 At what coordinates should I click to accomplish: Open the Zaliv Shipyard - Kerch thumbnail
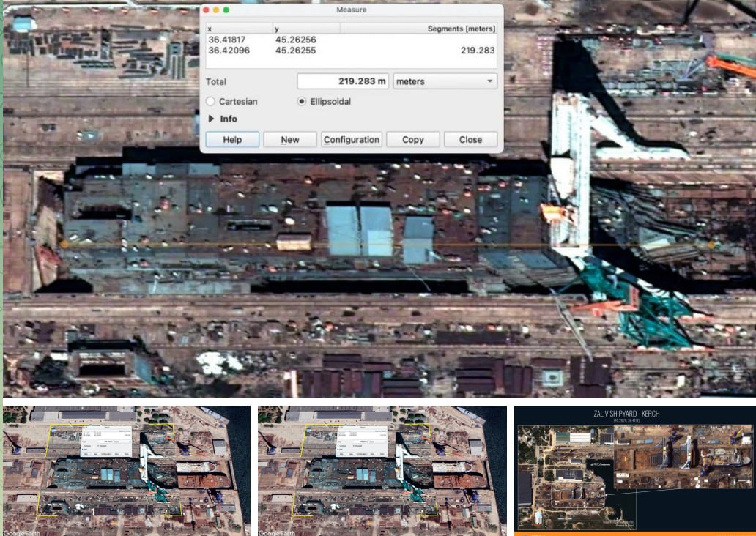(634, 470)
